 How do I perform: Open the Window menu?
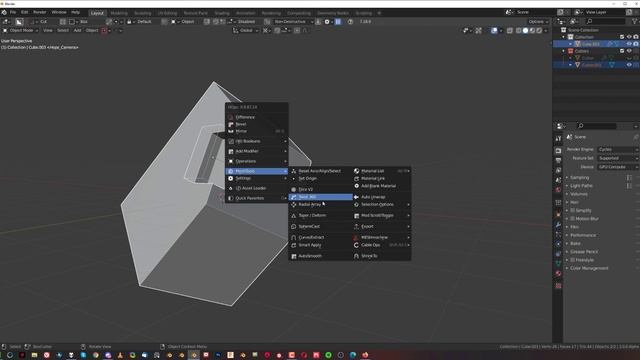click(59, 12)
